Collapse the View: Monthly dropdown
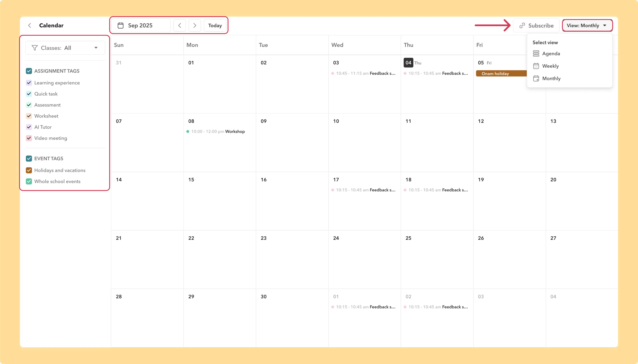 click(587, 26)
